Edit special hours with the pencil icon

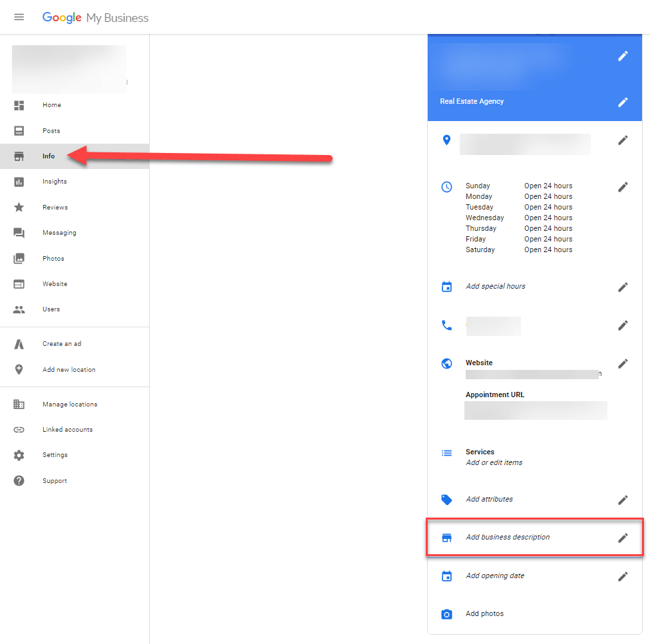point(623,287)
